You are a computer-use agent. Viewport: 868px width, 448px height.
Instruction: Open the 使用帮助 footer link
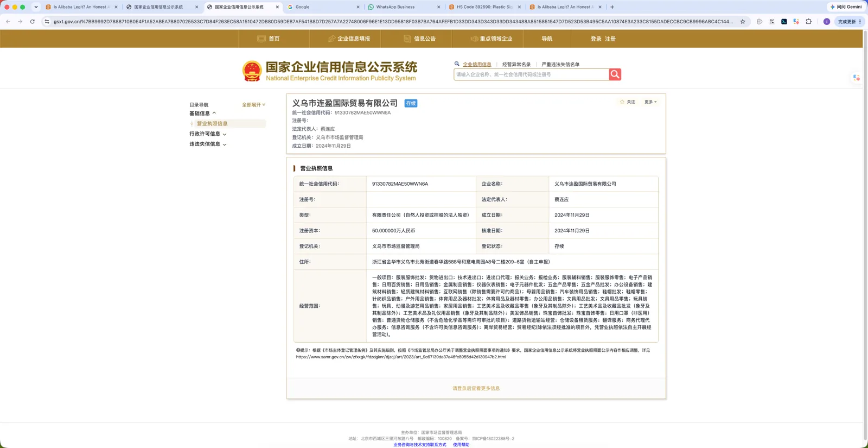[461, 445]
